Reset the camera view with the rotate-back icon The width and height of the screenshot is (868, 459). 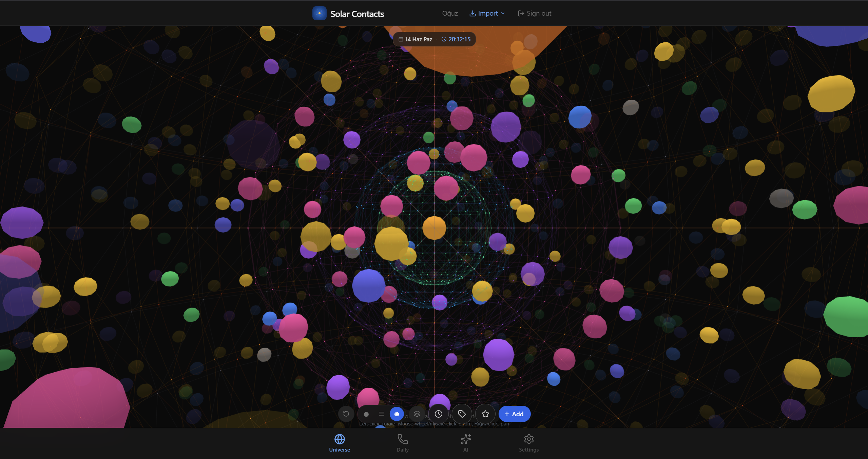pos(346,414)
